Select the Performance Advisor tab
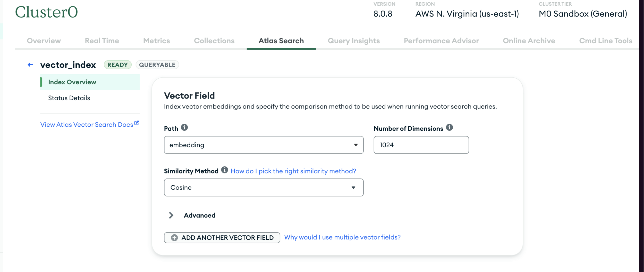The width and height of the screenshot is (644, 272). point(441,41)
